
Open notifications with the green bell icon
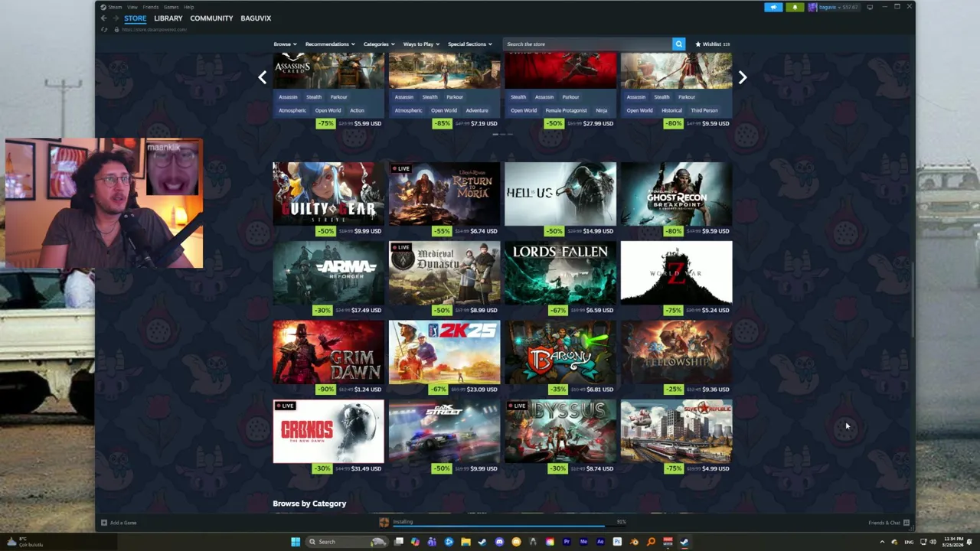pos(795,7)
